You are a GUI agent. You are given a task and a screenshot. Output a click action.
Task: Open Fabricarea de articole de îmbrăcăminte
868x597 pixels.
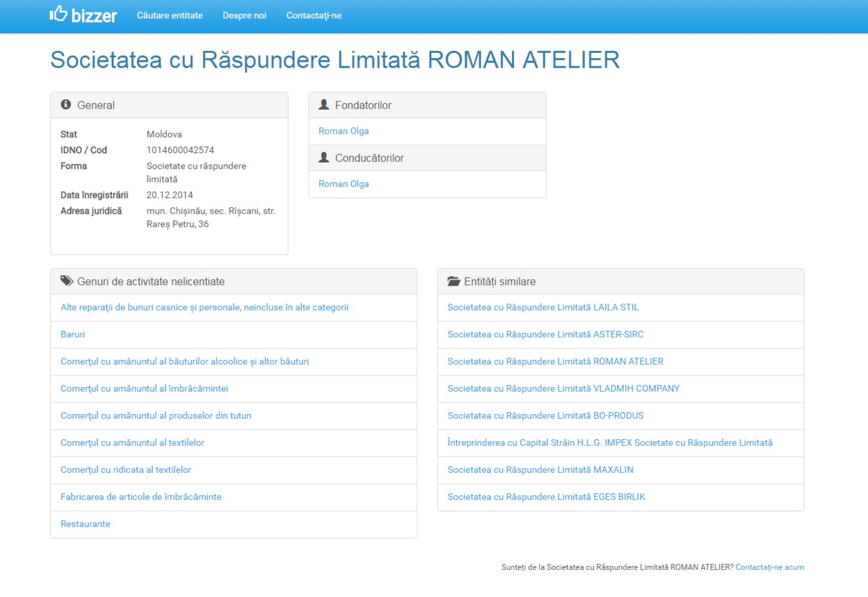[141, 497]
